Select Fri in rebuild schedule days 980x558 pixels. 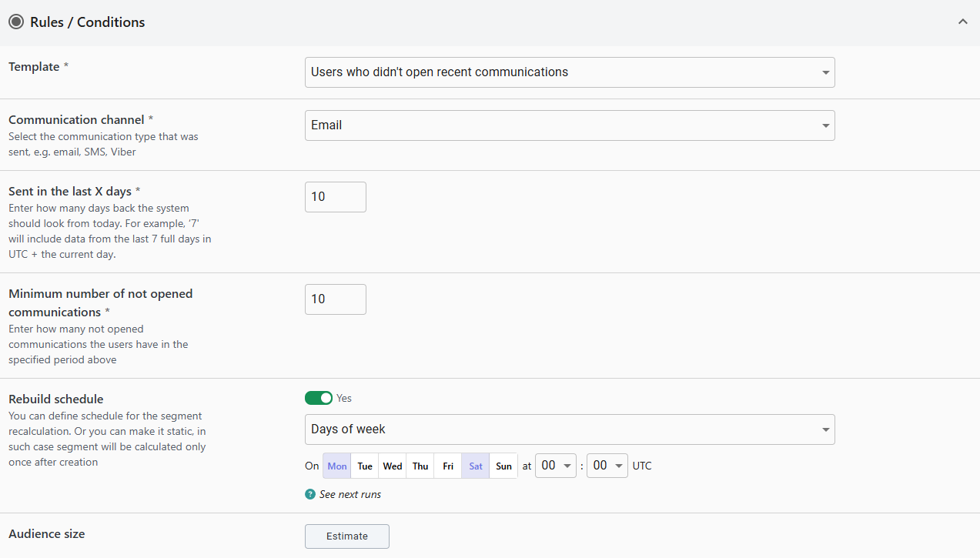point(448,466)
